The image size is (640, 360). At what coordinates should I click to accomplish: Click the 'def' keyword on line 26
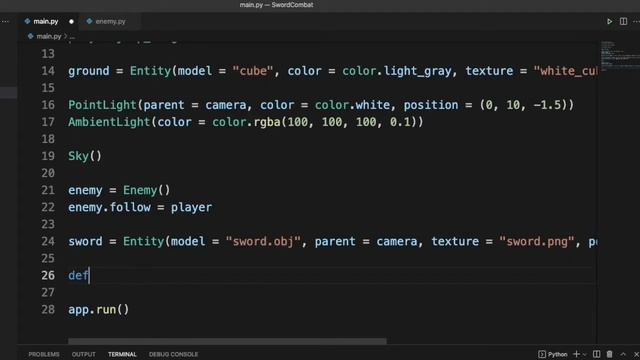78,276
